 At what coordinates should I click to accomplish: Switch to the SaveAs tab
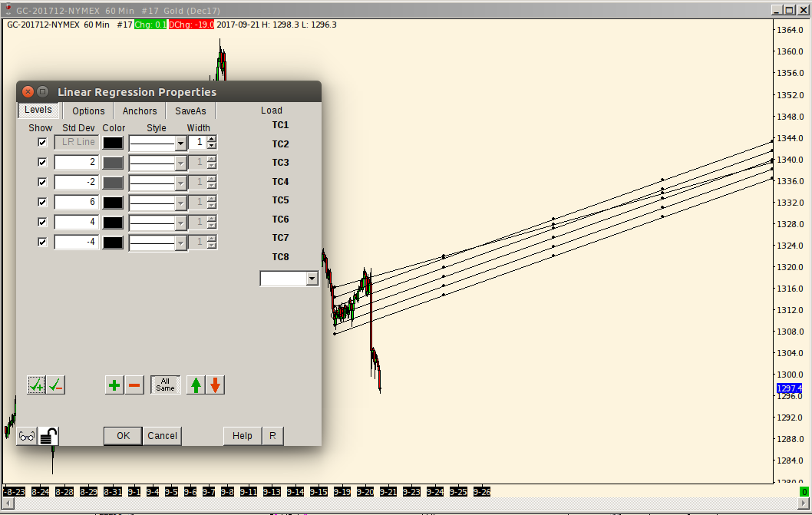(190, 111)
